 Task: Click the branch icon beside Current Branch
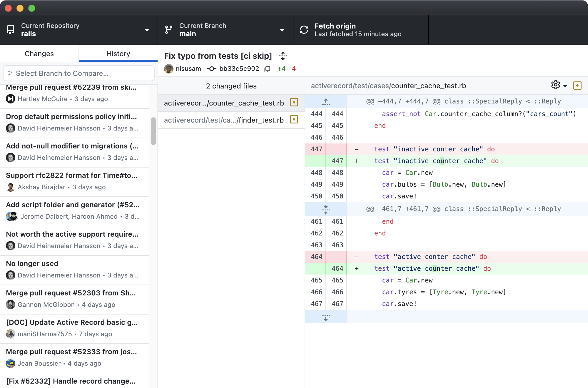click(168, 29)
